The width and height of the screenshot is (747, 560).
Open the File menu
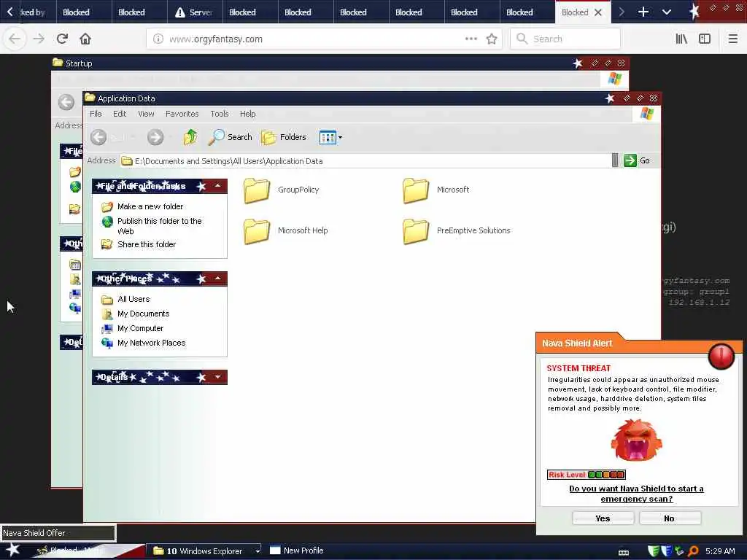pyautogui.click(x=96, y=114)
